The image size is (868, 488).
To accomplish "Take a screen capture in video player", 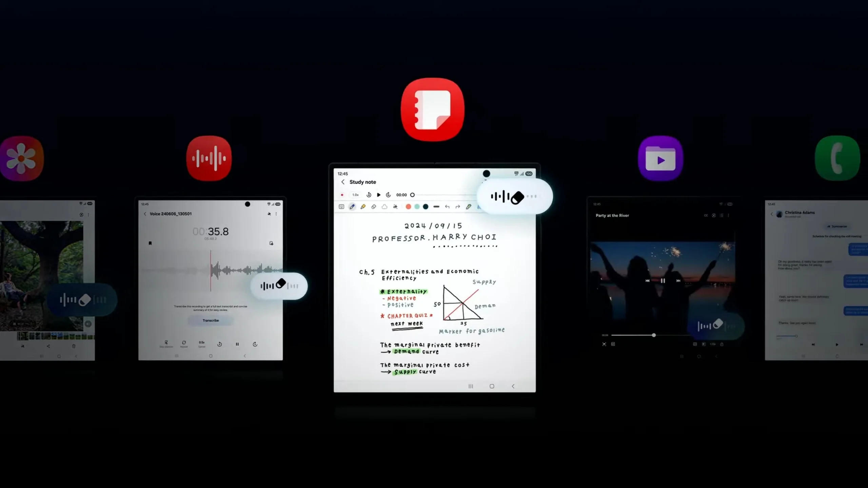I will point(604,344).
